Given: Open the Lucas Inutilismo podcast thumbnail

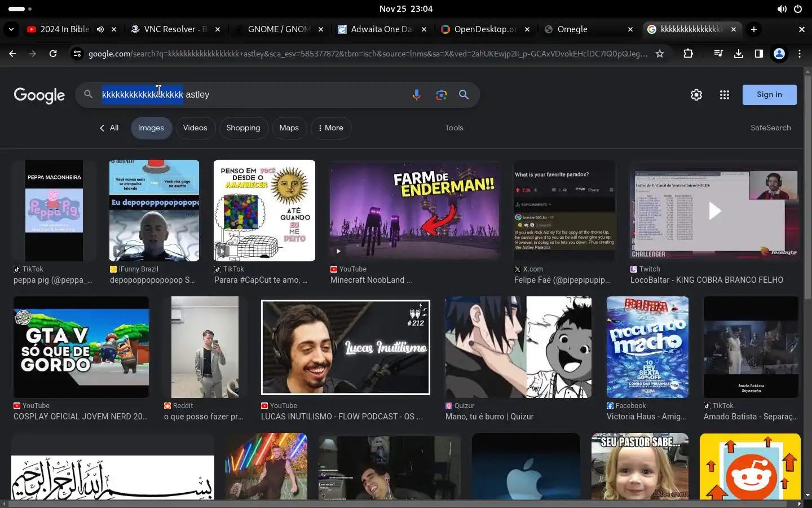Looking at the screenshot, I should (x=346, y=347).
